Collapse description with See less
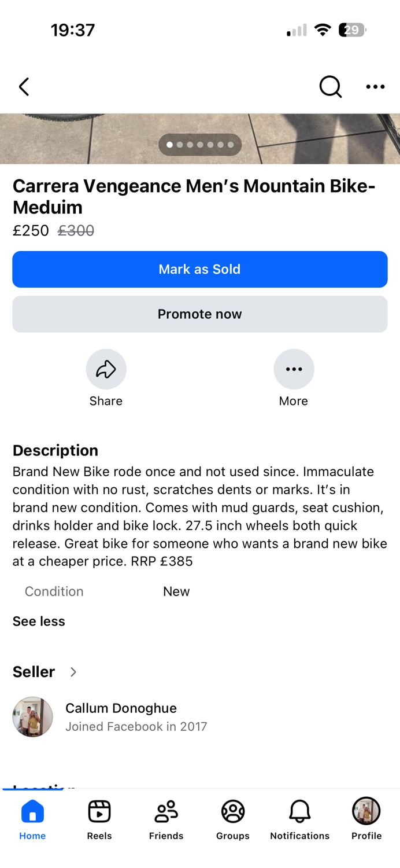This screenshot has width=400, height=868. 39,621
